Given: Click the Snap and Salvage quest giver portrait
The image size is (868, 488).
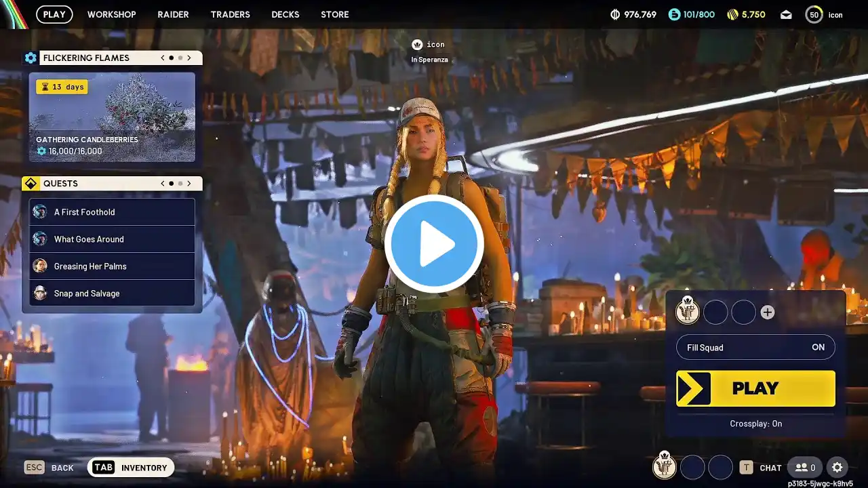Looking at the screenshot, I should [40, 293].
